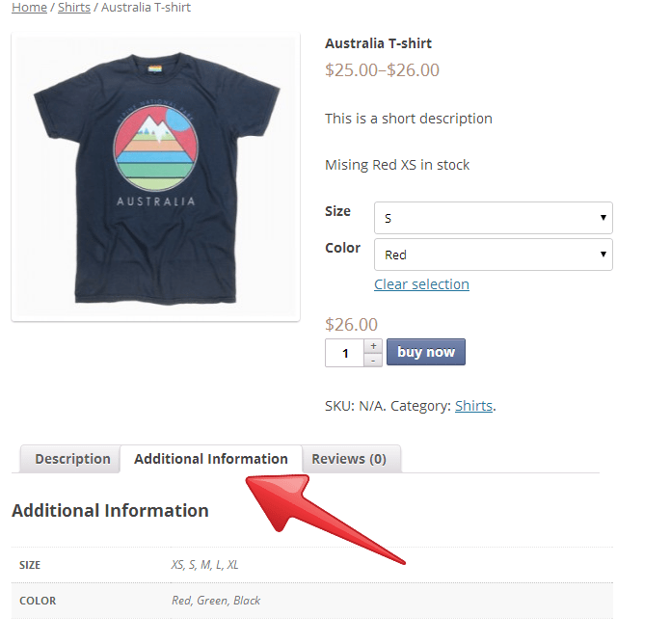Switch to the Description tab
Viewport: 670px width, 644px height.
tap(70, 459)
